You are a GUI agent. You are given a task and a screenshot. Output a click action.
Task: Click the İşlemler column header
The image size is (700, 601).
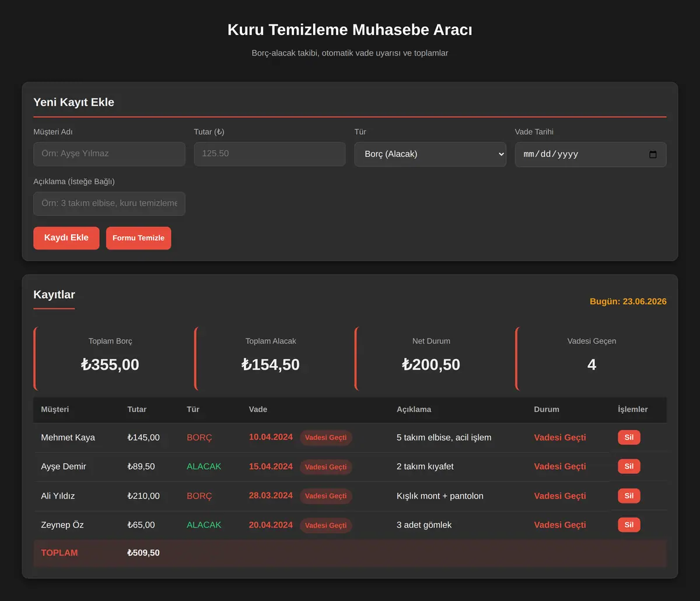pyautogui.click(x=633, y=409)
